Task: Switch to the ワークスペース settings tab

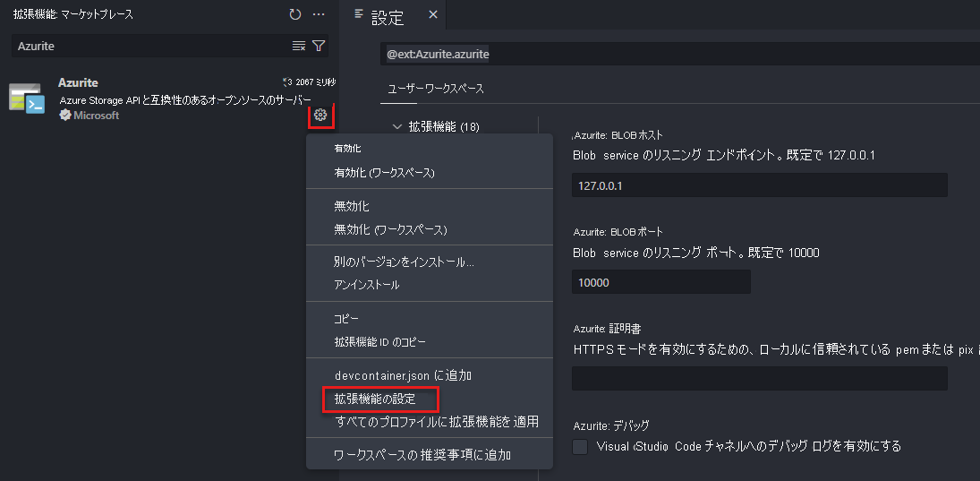Action: click(455, 89)
